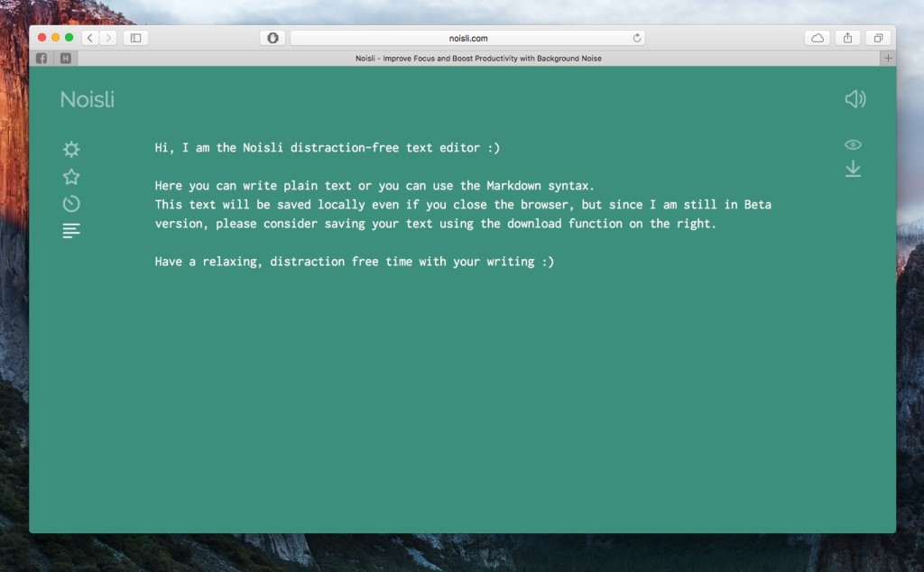This screenshot has width=924, height=572.
Task: Toggle Markdown preview eye icon
Action: [x=853, y=145]
